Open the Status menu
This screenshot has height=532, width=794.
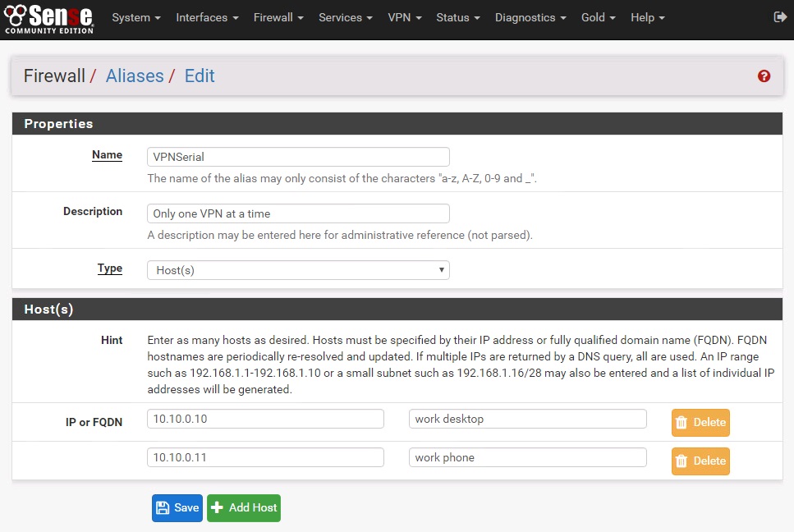point(457,17)
